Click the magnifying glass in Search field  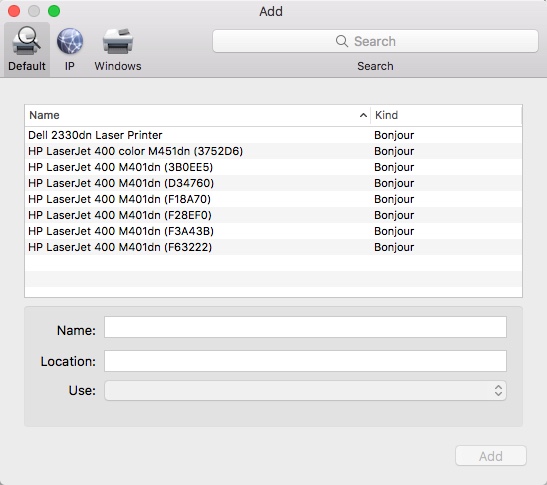[342, 41]
